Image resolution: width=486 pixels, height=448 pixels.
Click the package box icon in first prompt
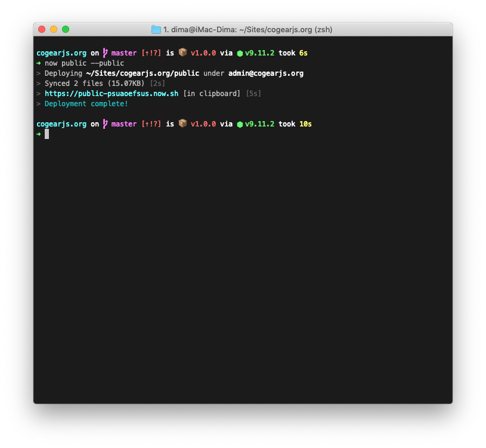click(182, 52)
